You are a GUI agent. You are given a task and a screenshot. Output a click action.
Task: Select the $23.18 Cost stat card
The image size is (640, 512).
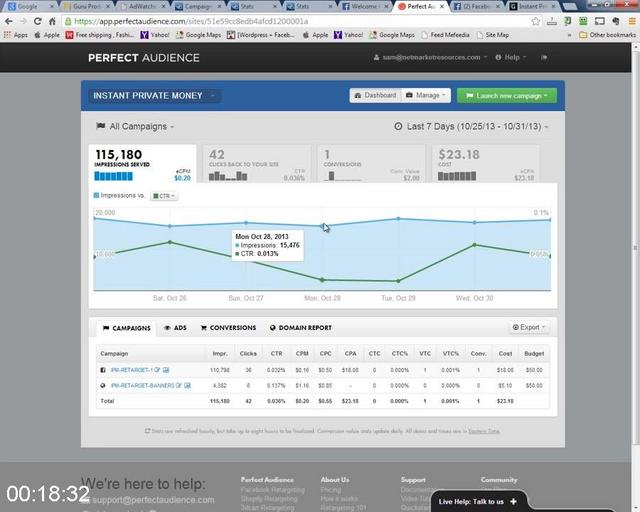click(x=486, y=164)
